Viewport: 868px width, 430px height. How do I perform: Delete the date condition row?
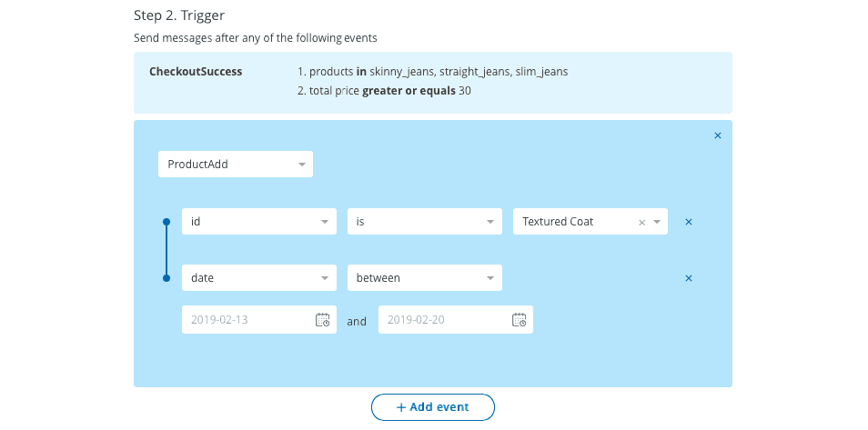pos(689,278)
